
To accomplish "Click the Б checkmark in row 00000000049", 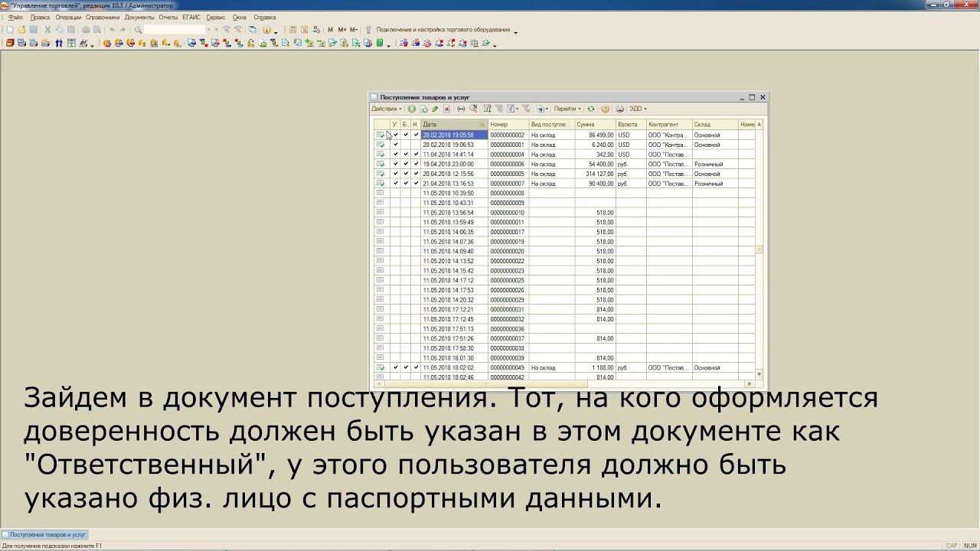I will coord(406,367).
